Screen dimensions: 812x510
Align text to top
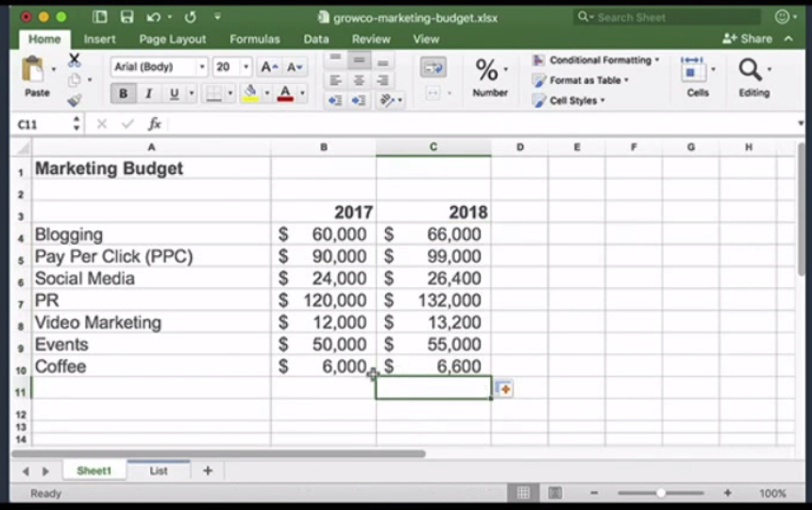[335, 60]
